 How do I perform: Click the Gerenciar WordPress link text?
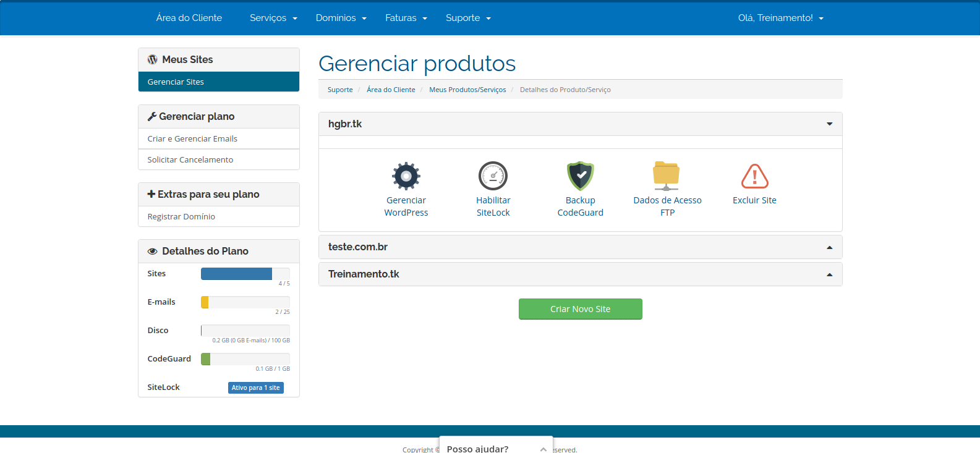click(406, 206)
